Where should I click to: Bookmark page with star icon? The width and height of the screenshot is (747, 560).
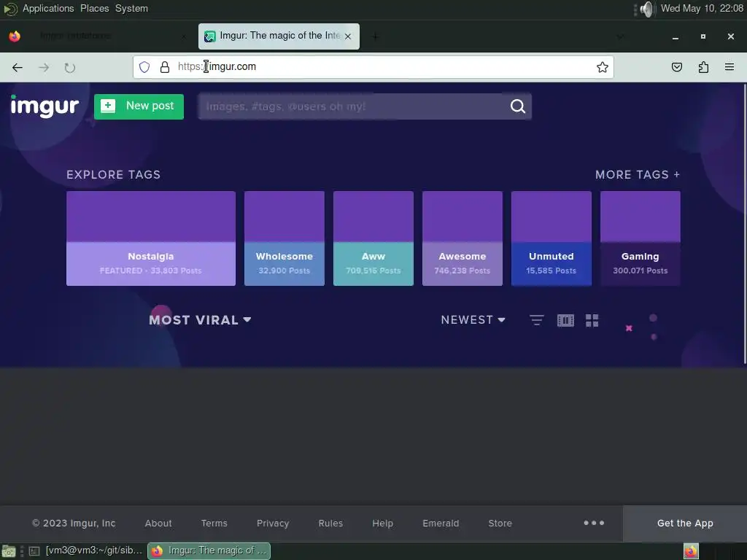pyautogui.click(x=602, y=67)
